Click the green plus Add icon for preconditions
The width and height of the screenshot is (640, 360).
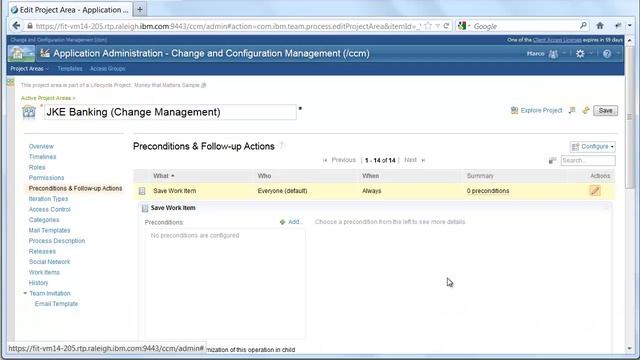coord(282,222)
